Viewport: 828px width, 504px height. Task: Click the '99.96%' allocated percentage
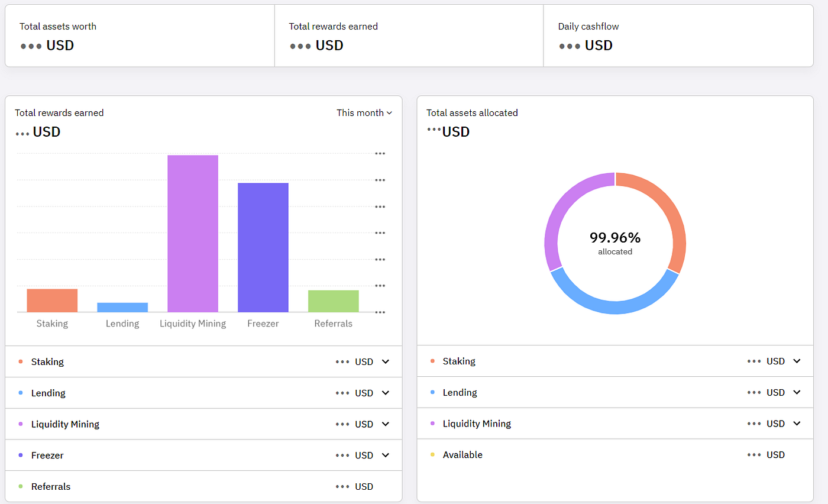pos(615,238)
